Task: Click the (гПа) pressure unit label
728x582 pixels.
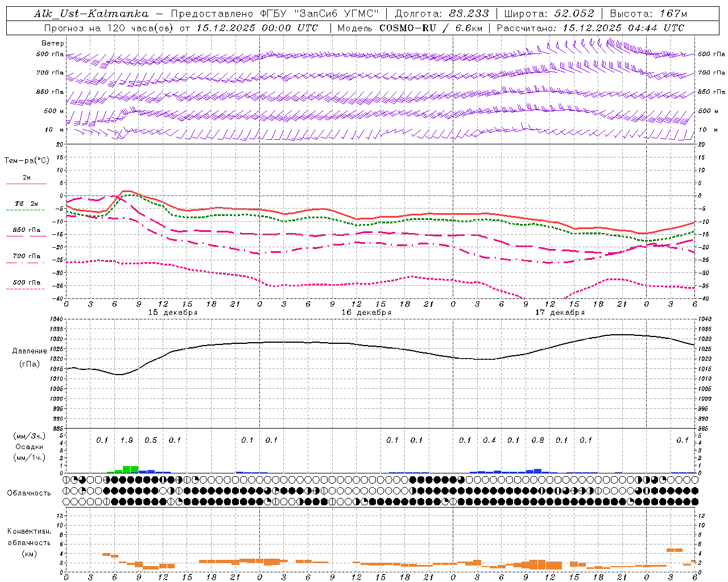Action: click(x=30, y=364)
